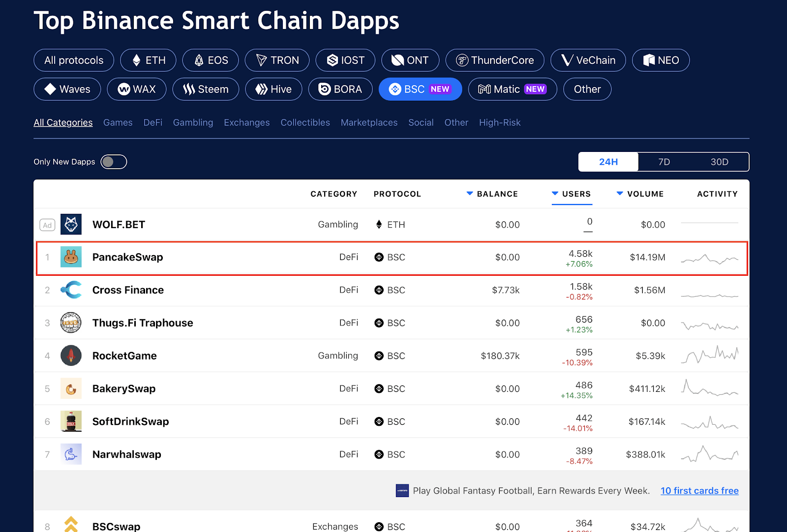Sort table by the VOLUME column

click(x=640, y=194)
